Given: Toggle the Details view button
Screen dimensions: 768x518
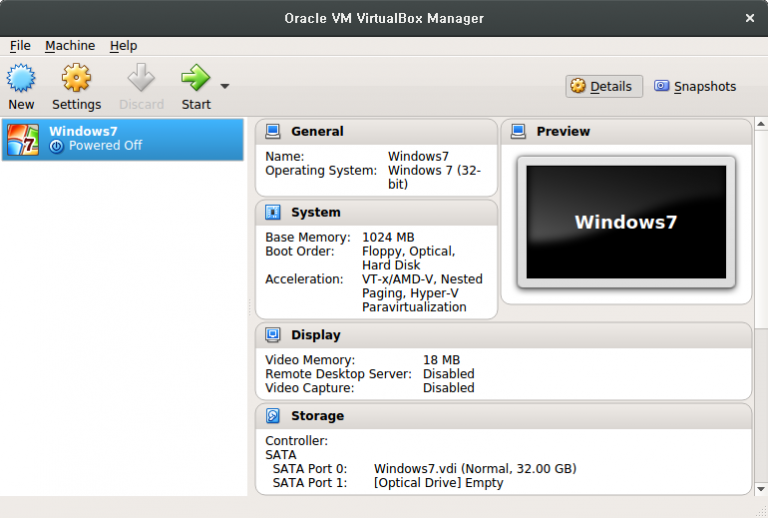Looking at the screenshot, I should pyautogui.click(x=603, y=87).
